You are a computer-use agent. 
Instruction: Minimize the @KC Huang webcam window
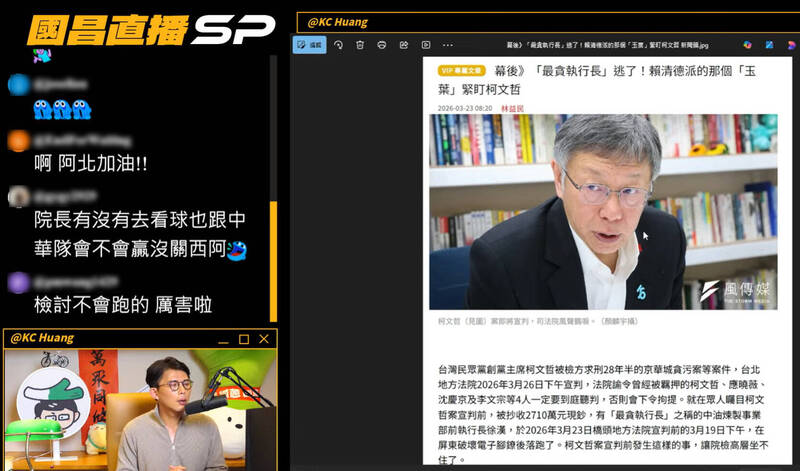[x=223, y=339]
